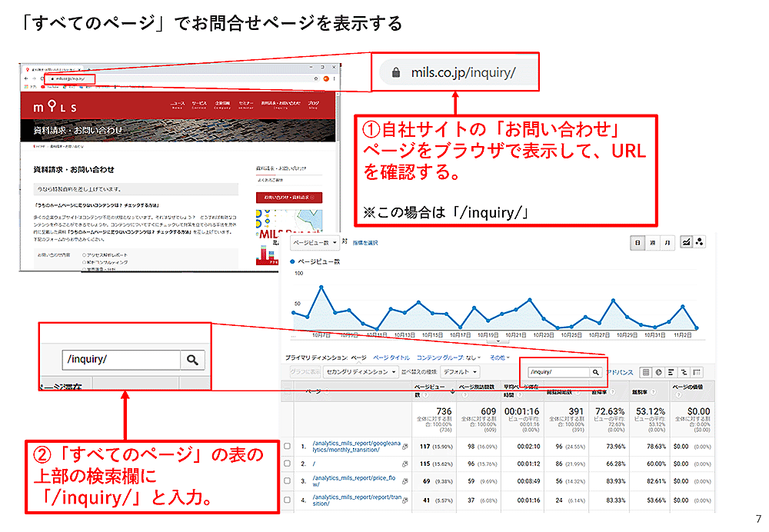Check the box for monthly_transition row
769x532 pixels.
pyautogui.click(x=287, y=446)
